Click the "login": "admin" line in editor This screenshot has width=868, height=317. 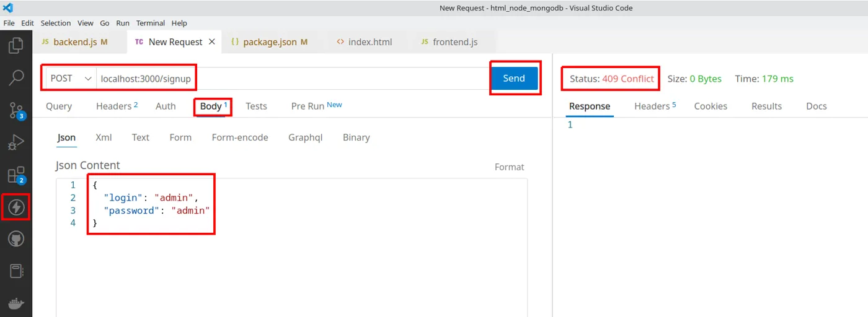click(x=150, y=198)
